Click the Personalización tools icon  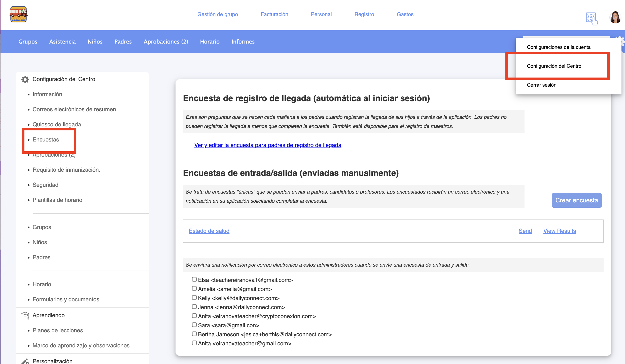pos(25,361)
